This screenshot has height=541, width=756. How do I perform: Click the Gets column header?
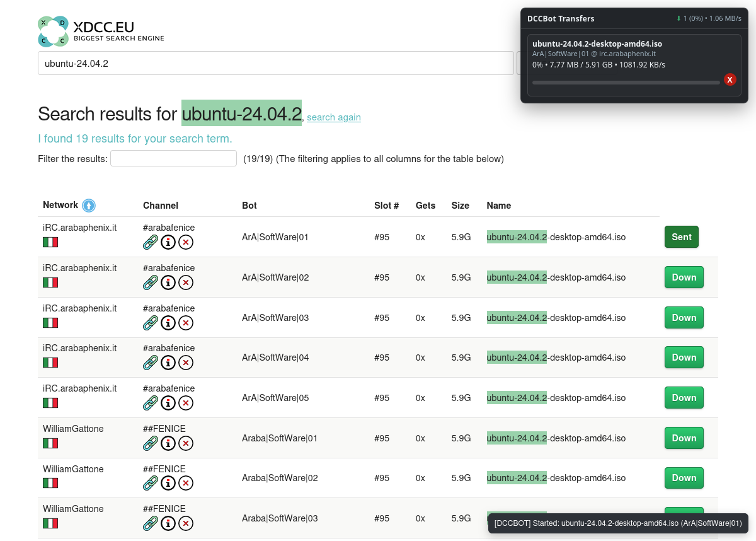[x=426, y=206]
